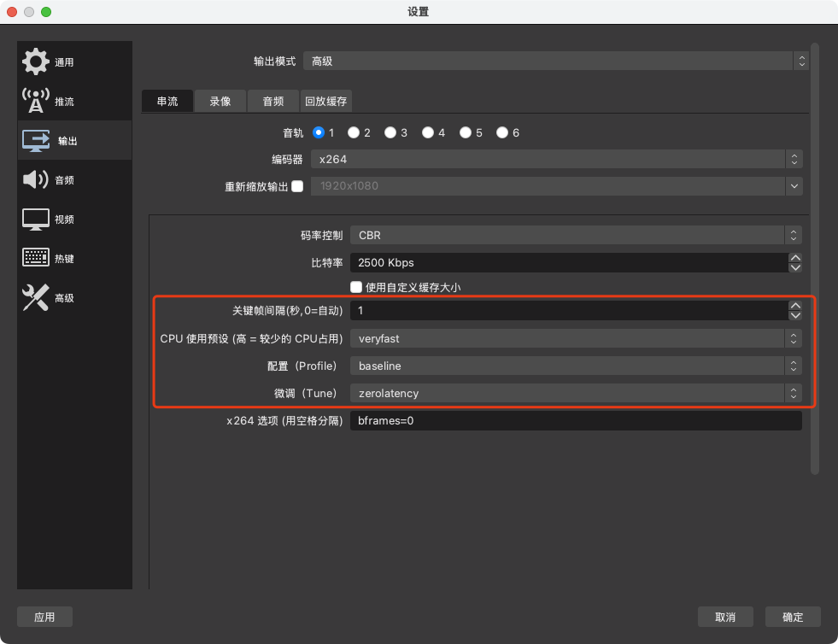Viewport: 838px width, 644px height.
Task: Enable the 使用自定义缓存大小 checkbox
Action: tap(356, 287)
